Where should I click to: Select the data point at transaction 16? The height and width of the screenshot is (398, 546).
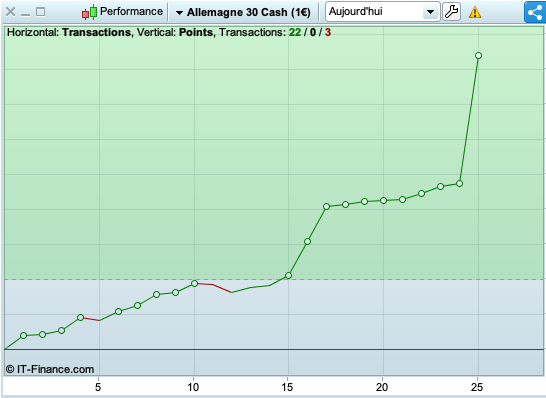point(307,241)
